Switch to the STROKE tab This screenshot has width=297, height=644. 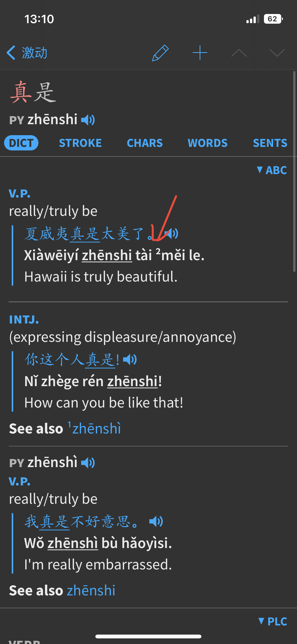coord(80,143)
